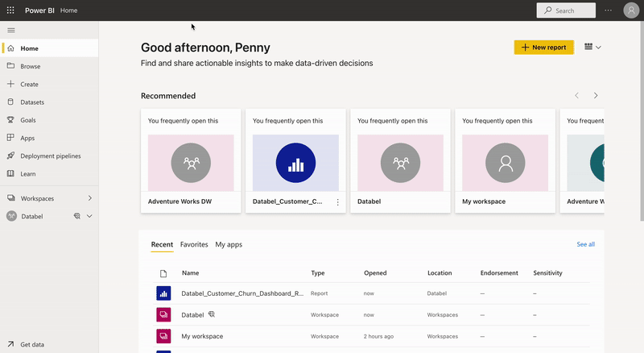This screenshot has height=353, width=644.
Task: Collapse navigation pane with hamburger icon
Action: point(11,30)
